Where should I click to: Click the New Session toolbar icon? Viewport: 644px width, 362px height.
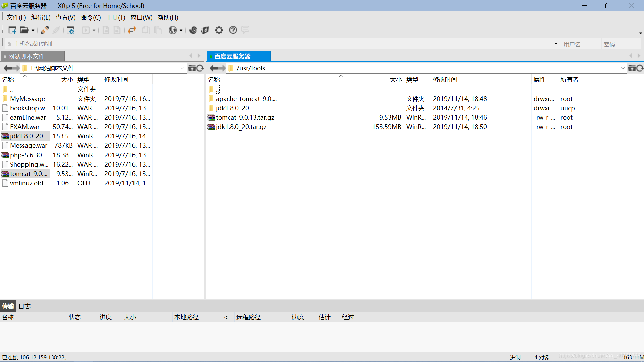(12, 30)
